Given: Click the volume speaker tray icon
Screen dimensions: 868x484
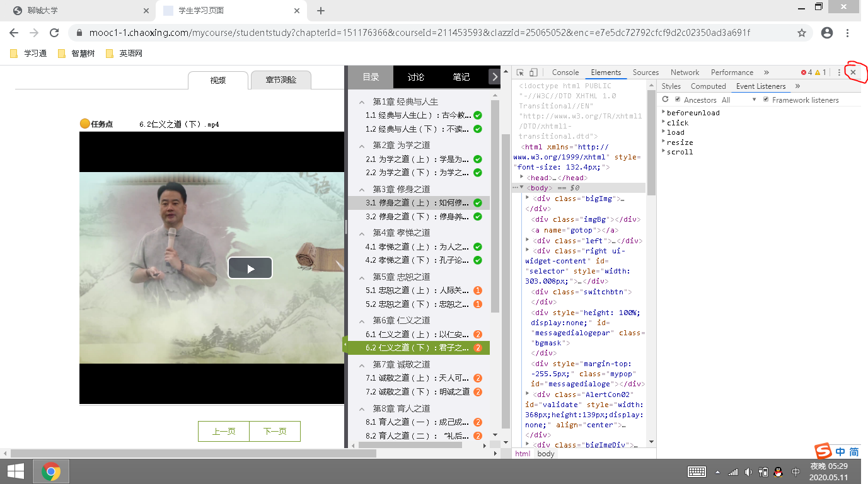Looking at the screenshot, I should tap(748, 471).
